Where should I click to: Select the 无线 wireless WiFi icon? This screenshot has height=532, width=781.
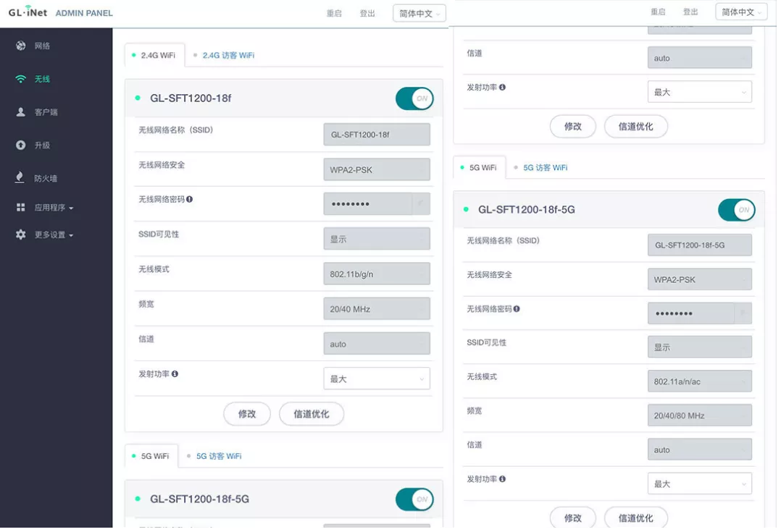20,79
